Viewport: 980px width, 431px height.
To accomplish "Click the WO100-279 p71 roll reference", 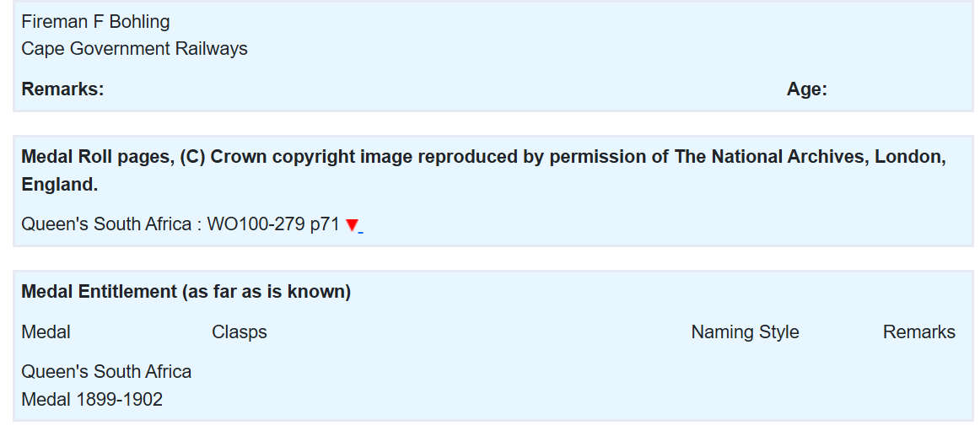I will [x=273, y=225].
